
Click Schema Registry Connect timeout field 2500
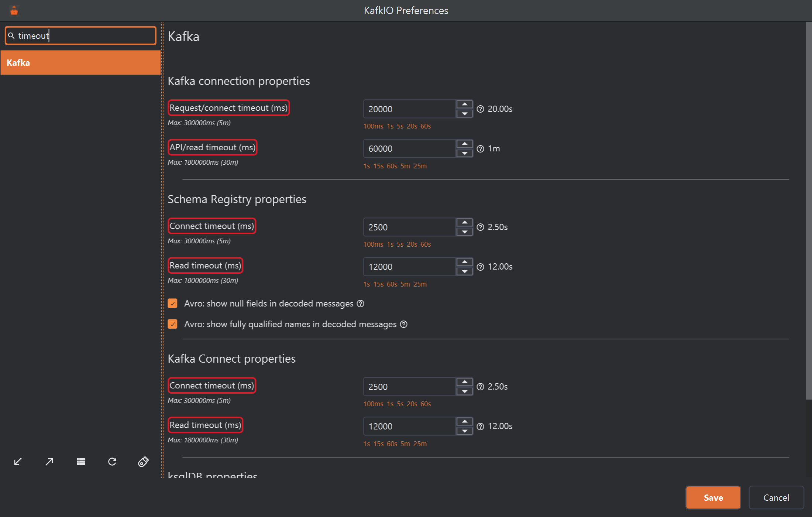pyautogui.click(x=410, y=227)
